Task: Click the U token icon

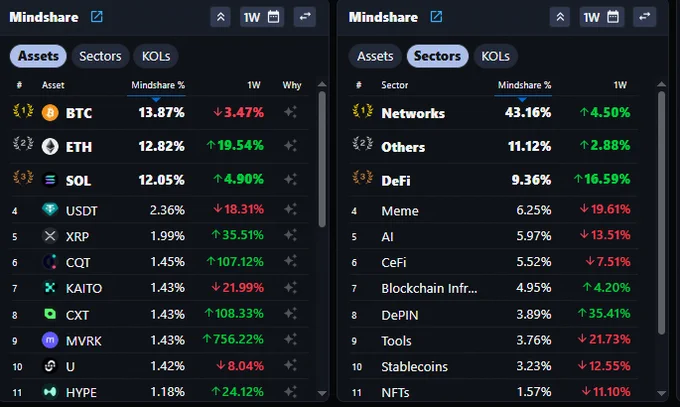Action: [x=50, y=366]
